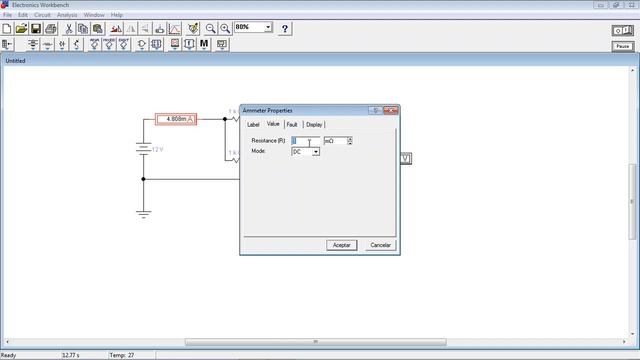Click the Pause simulation button
The image size is (640, 360).
[x=622, y=46]
